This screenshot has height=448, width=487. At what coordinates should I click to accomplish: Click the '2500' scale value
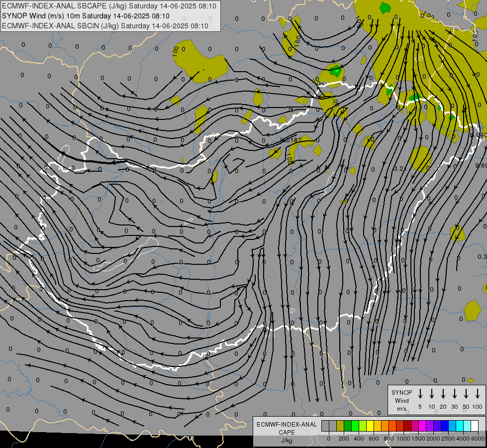(448, 439)
